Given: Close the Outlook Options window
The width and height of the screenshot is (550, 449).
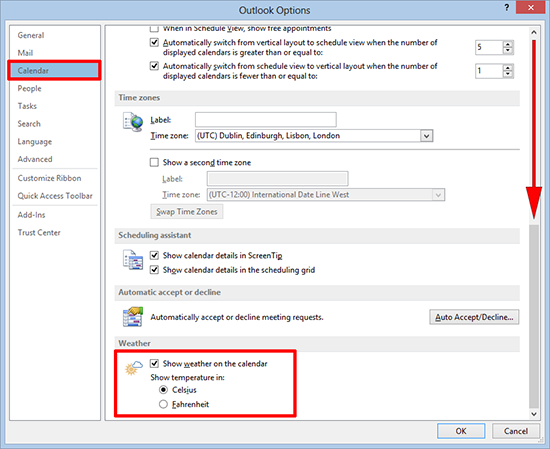Looking at the screenshot, I should tap(531, 7).
